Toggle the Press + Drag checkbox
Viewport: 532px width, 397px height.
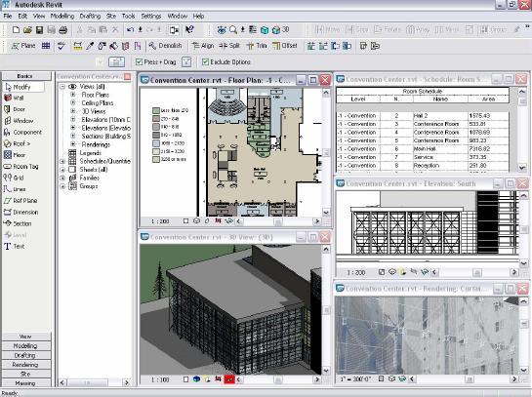click(139, 62)
